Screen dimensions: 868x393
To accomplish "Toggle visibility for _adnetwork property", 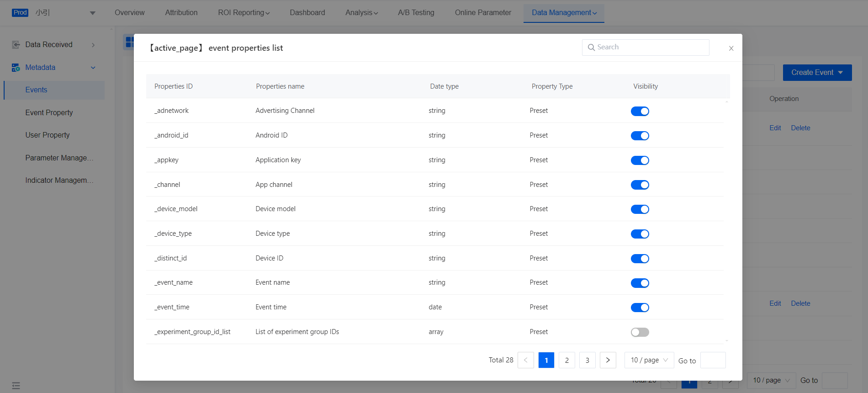I will coord(640,111).
